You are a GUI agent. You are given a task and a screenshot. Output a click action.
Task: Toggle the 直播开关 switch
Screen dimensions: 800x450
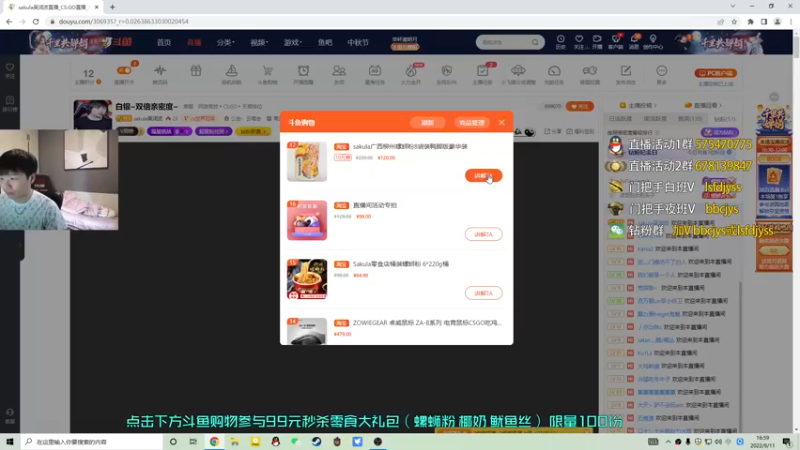(124, 70)
